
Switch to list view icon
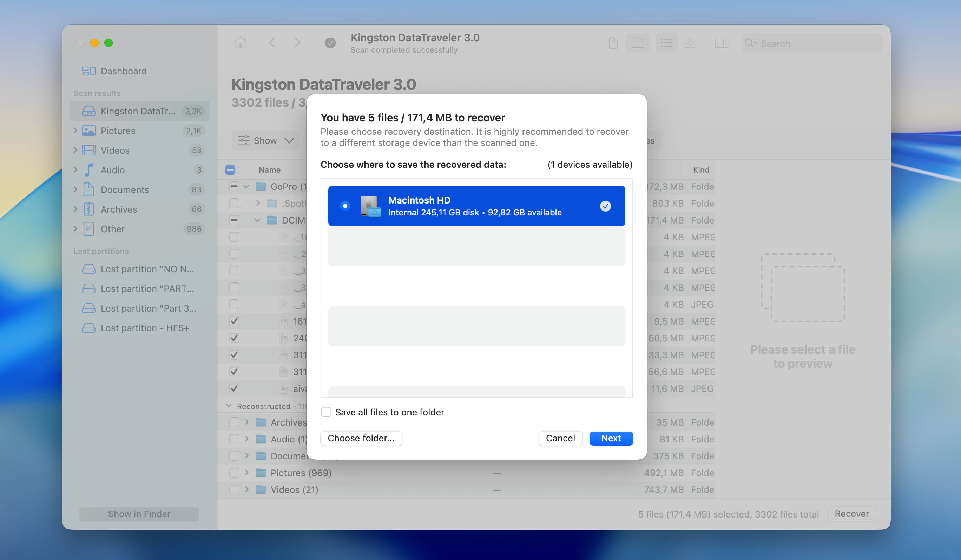tap(666, 43)
